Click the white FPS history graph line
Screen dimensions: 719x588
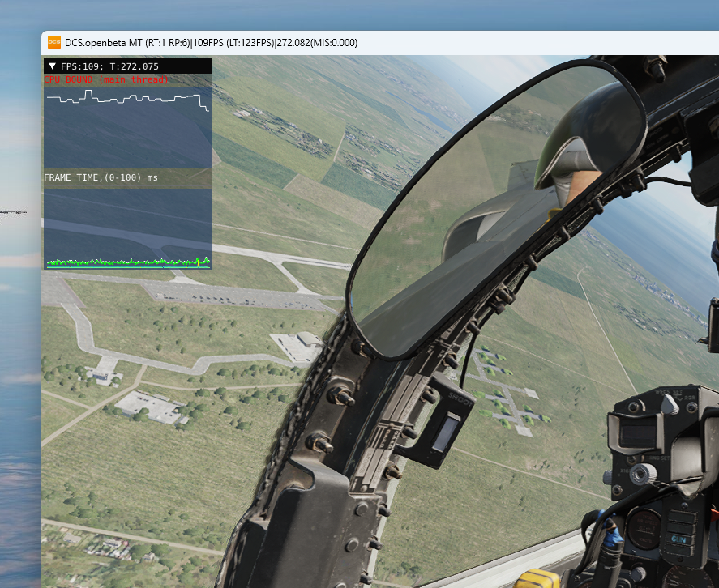tap(128, 100)
